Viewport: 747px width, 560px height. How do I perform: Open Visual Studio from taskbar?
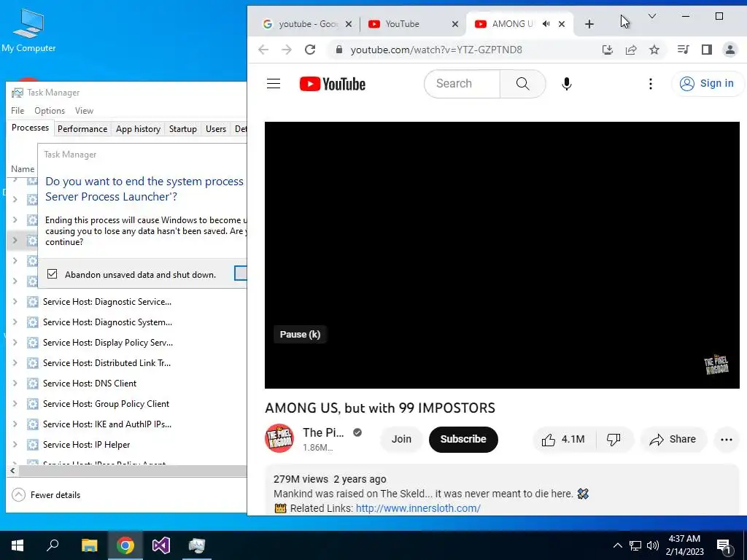point(161,545)
